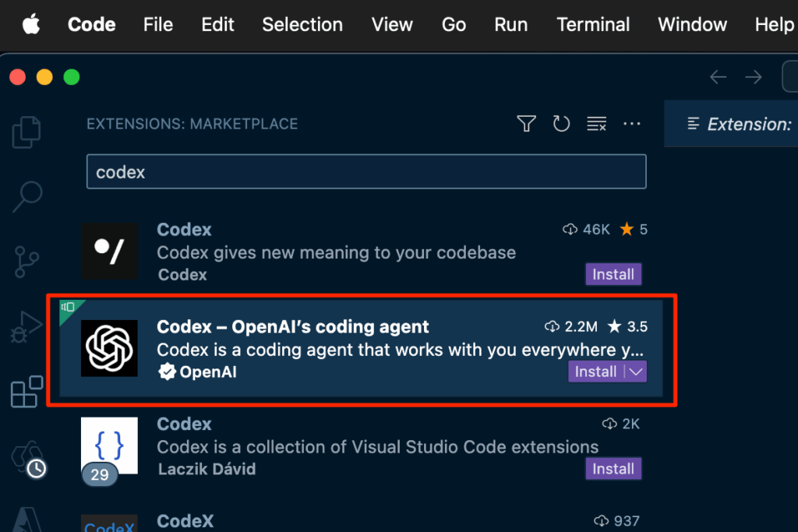Refresh the extensions marketplace list
Screen dimensions: 798x532
click(x=561, y=124)
